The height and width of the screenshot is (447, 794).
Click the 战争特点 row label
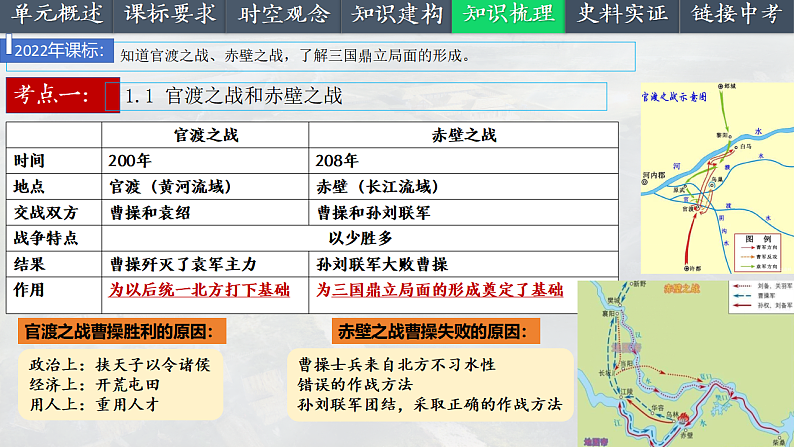[54, 238]
